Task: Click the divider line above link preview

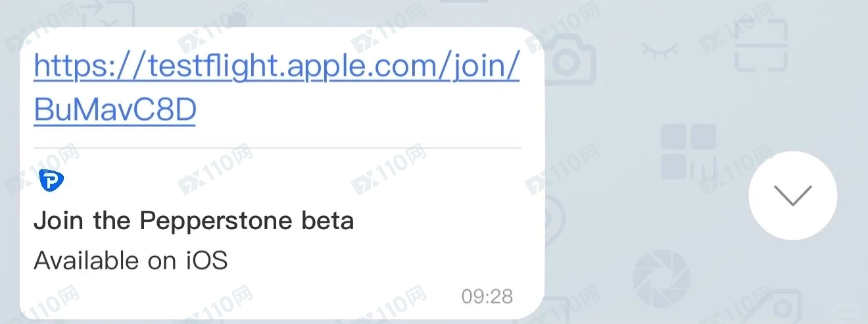Action: (x=277, y=148)
